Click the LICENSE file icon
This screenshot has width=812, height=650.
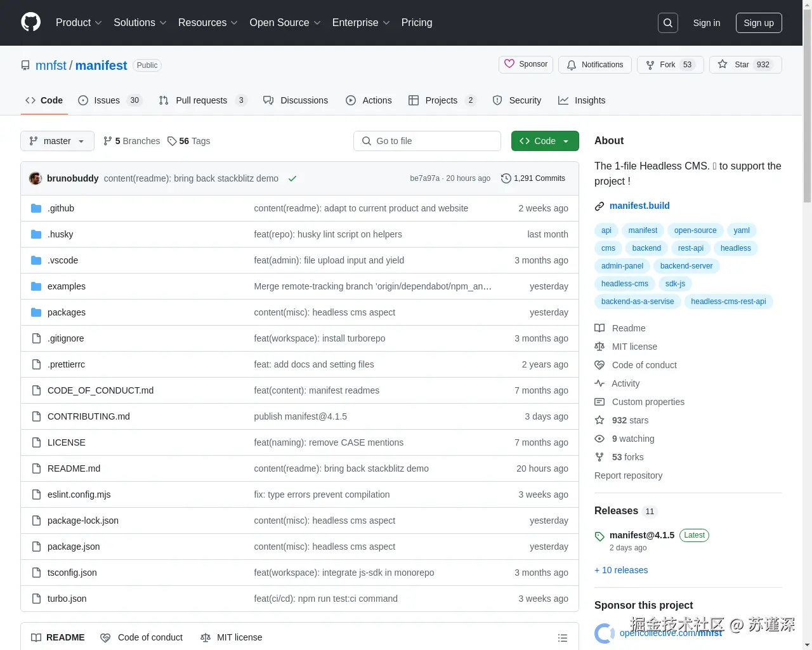[x=36, y=442]
